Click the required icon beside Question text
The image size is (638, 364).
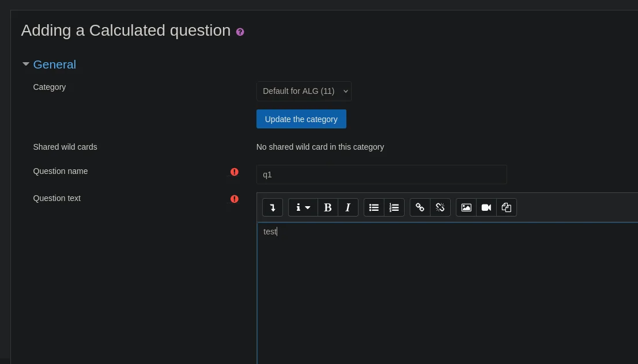pos(235,199)
